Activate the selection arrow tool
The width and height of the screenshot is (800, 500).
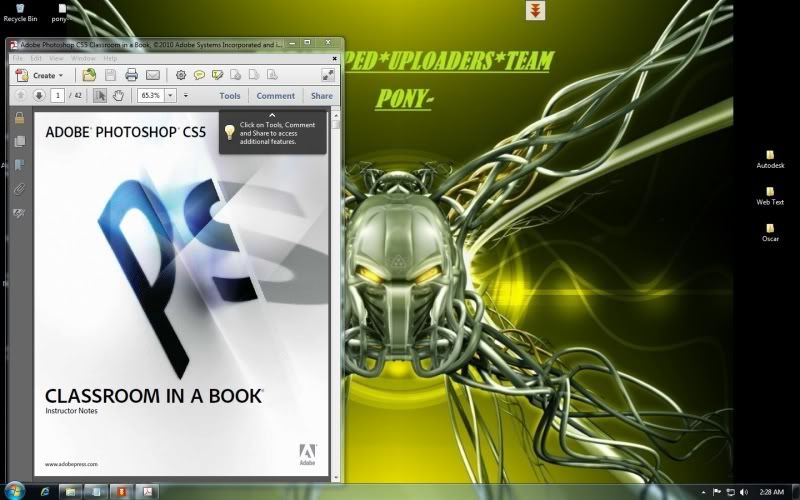click(100, 95)
